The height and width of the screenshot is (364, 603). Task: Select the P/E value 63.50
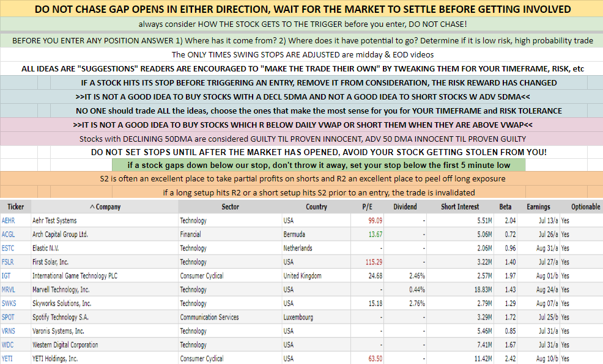click(x=375, y=359)
